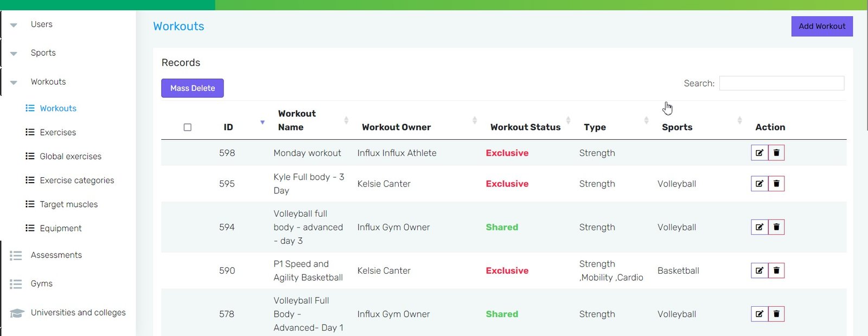Expand the Sports sidebar section arrow
The width and height of the screenshot is (868, 336).
tap(14, 54)
